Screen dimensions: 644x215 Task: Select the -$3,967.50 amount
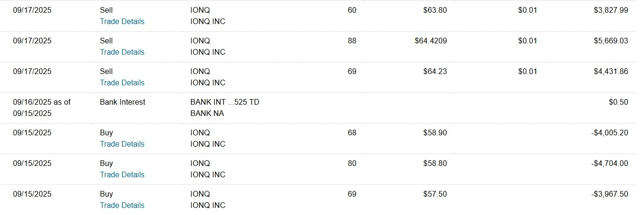[610, 194]
